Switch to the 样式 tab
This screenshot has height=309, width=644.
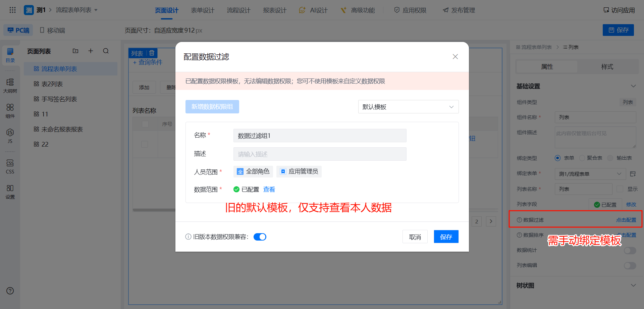(x=607, y=67)
